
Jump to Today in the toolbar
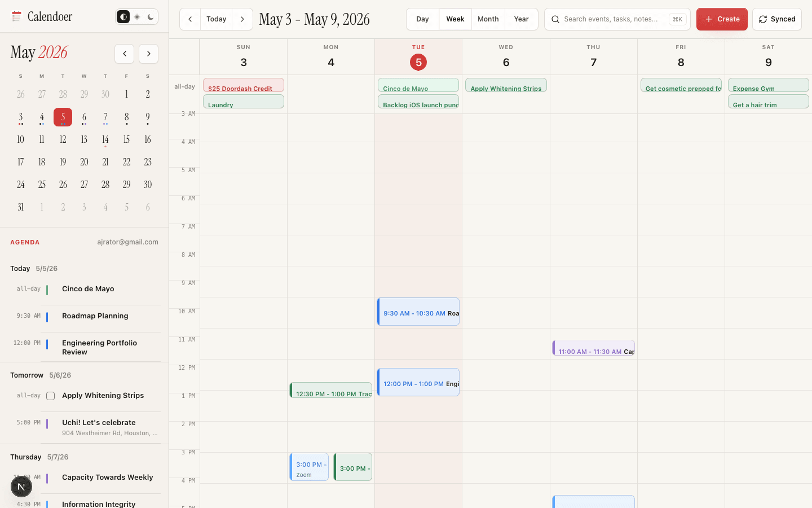217,19
